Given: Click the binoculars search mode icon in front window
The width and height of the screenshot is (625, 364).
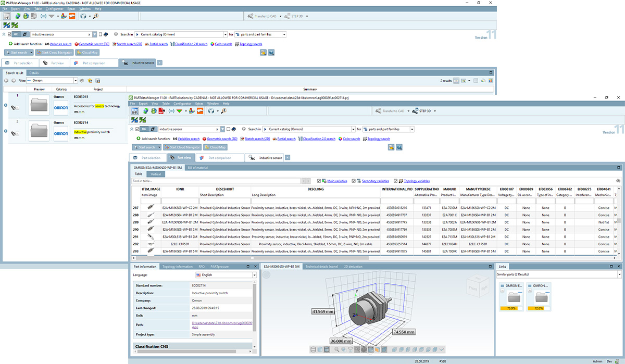Looking at the screenshot, I should [153, 129].
